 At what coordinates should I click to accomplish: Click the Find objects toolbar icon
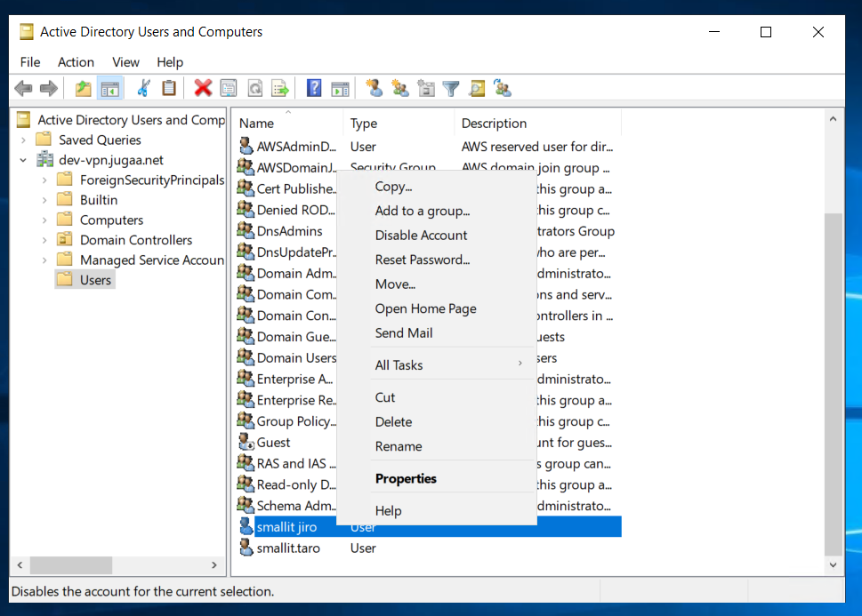tap(477, 88)
